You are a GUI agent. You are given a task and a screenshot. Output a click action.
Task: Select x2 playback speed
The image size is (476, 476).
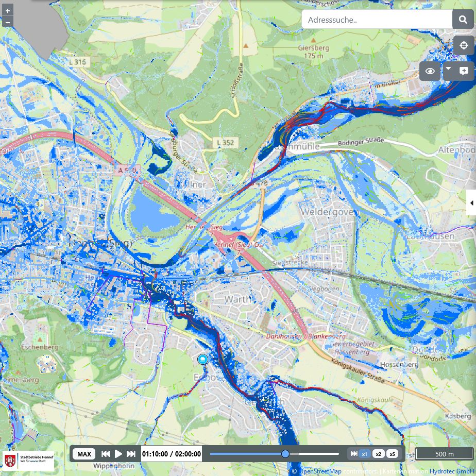tap(379, 454)
